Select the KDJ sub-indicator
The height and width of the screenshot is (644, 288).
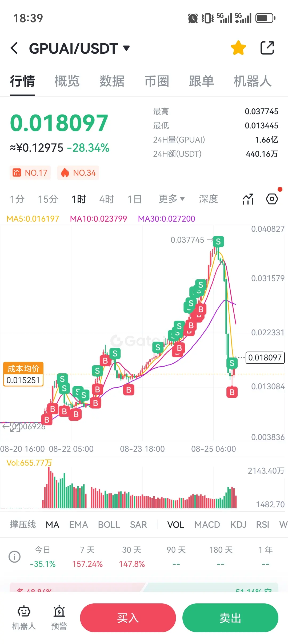coord(238,525)
